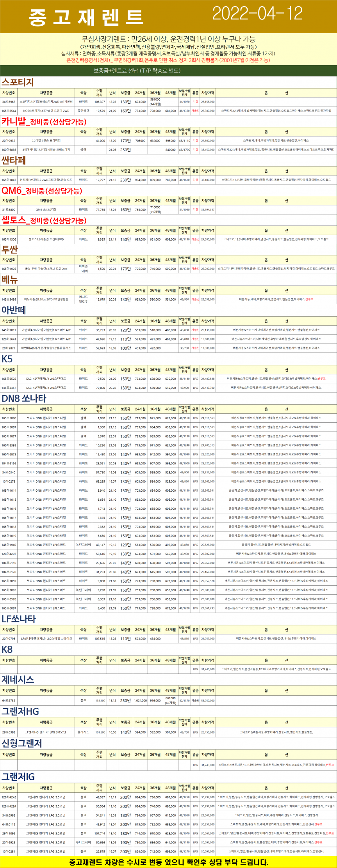Viewport: 337px width, 868px height.
Task: Select plate number 165호5890 in DN8 쏘나타 table
Action: 9,418
